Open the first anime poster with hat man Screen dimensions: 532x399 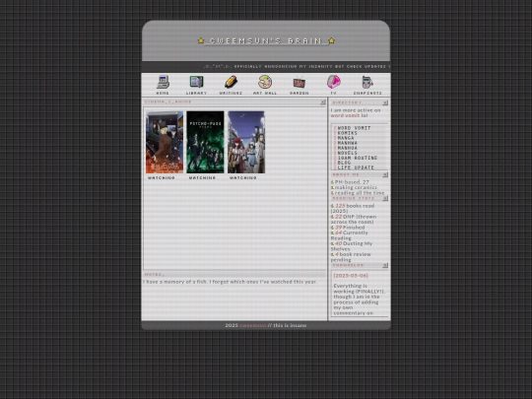pyautogui.click(x=165, y=142)
